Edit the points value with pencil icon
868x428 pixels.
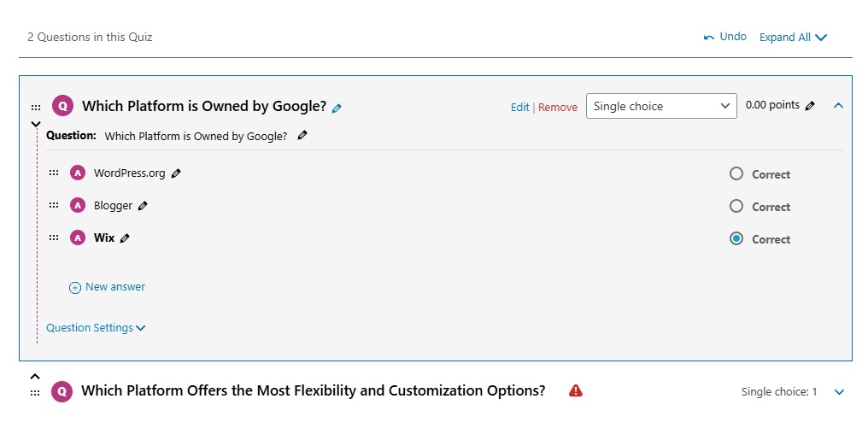[810, 106]
